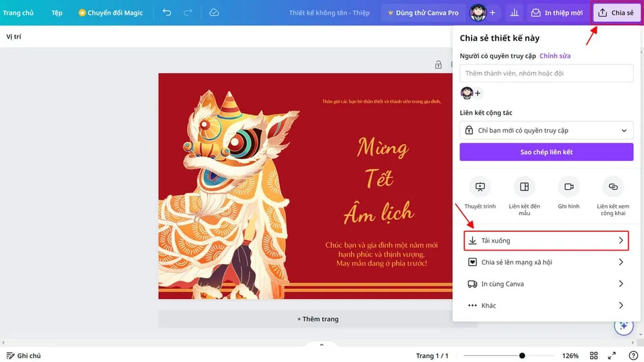
Task: Open the analytics bar chart icon
Action: tap(515, 13)
